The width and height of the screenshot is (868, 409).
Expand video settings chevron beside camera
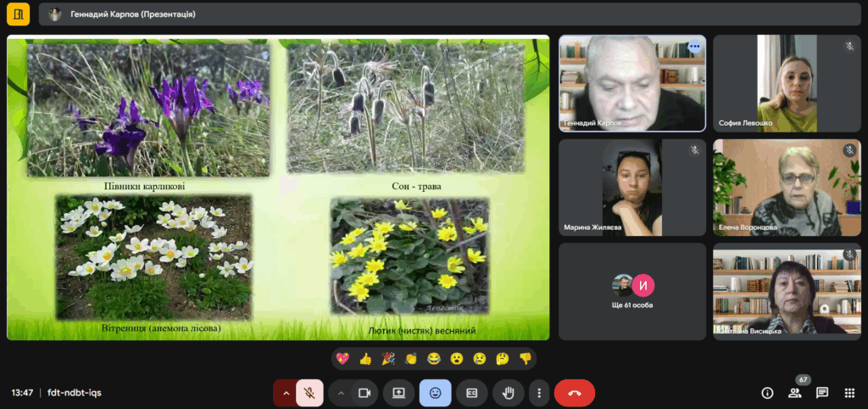pyautogui.click(x=342, y=393)
